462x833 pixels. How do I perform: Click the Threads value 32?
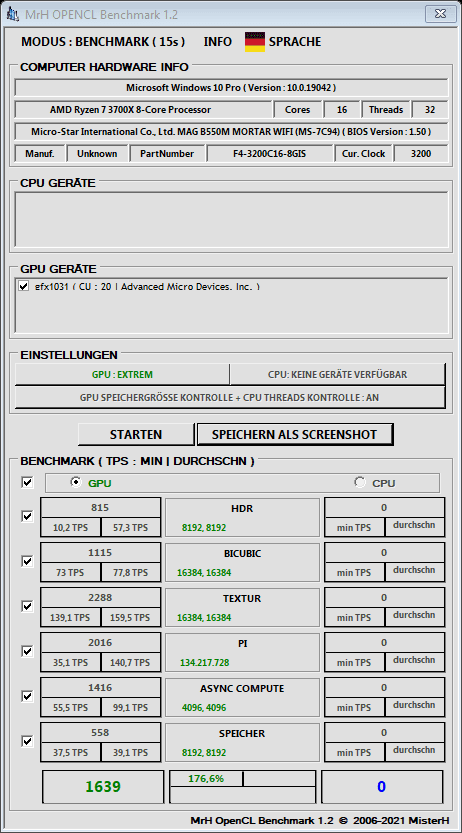(430, 110)
